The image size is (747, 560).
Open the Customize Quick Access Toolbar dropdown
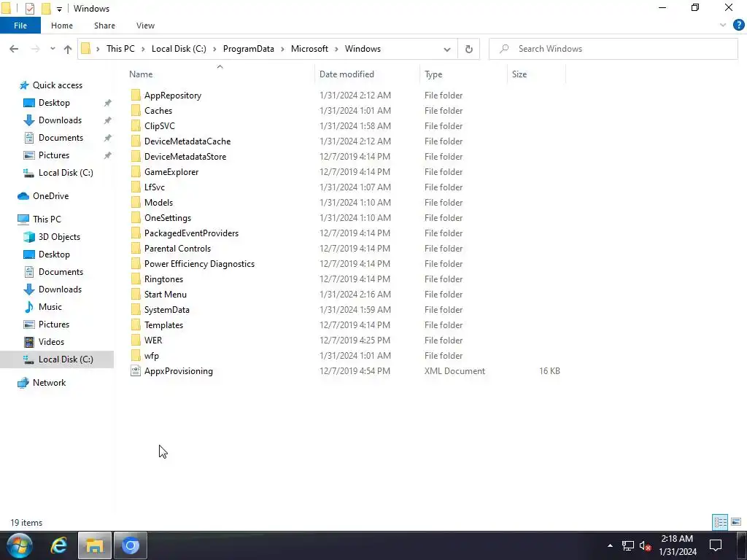pos(59,9)
